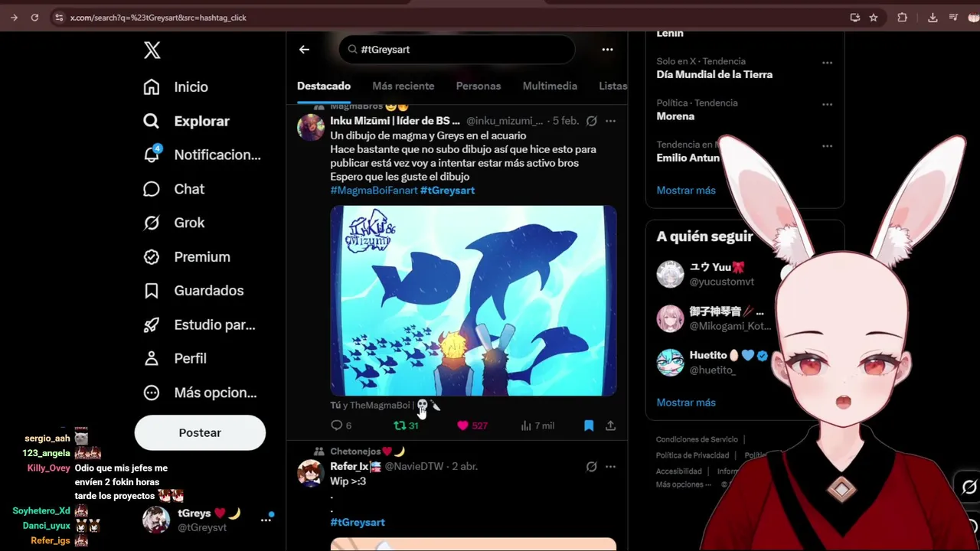Image resolution: width=980 pixels, height=551 pixels.
Task: Open Chat from sidebar
Action: pyautogui.click(x=174, y=189)
